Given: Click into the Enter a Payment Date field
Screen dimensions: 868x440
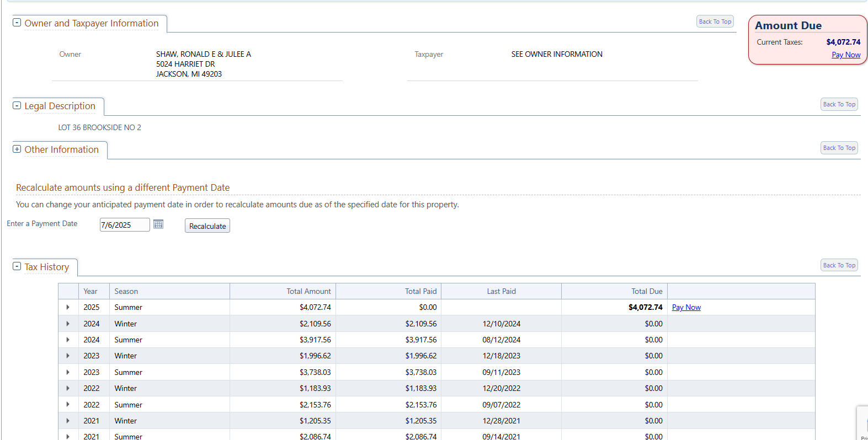Looking at the screenshot, I should [x=124, y=225].
